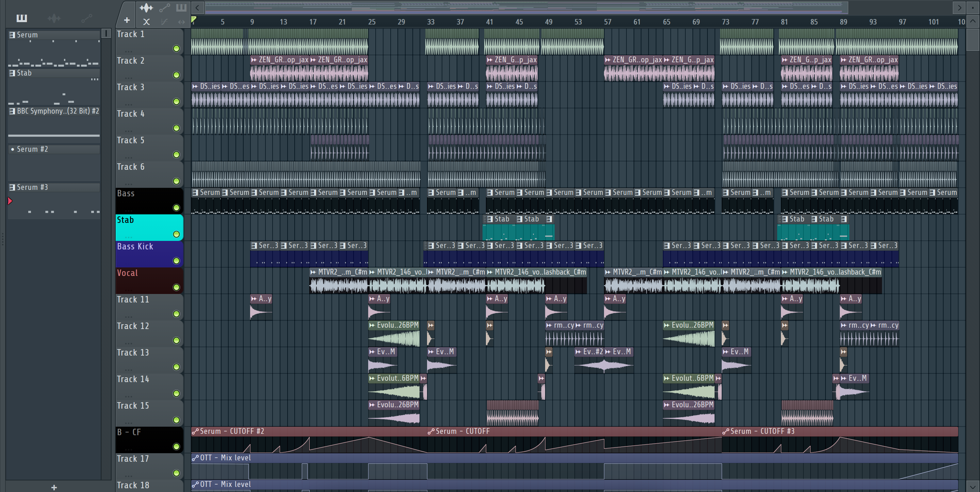Click the plus tab in the playlist header
980x492 pixels.
click(127, 20)
